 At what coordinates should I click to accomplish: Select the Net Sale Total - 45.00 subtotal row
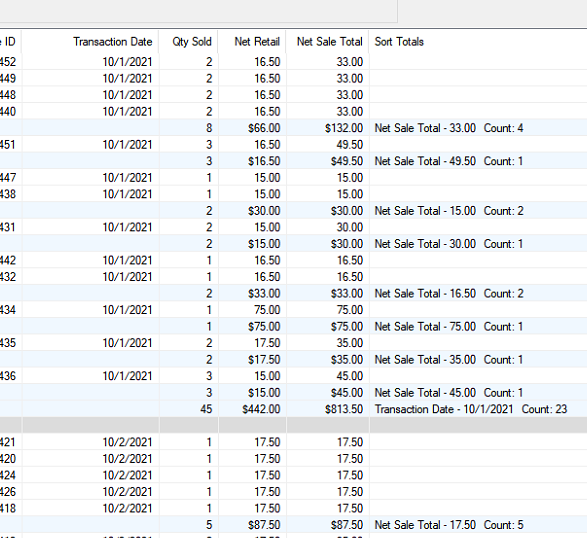[x=294, y=393]
